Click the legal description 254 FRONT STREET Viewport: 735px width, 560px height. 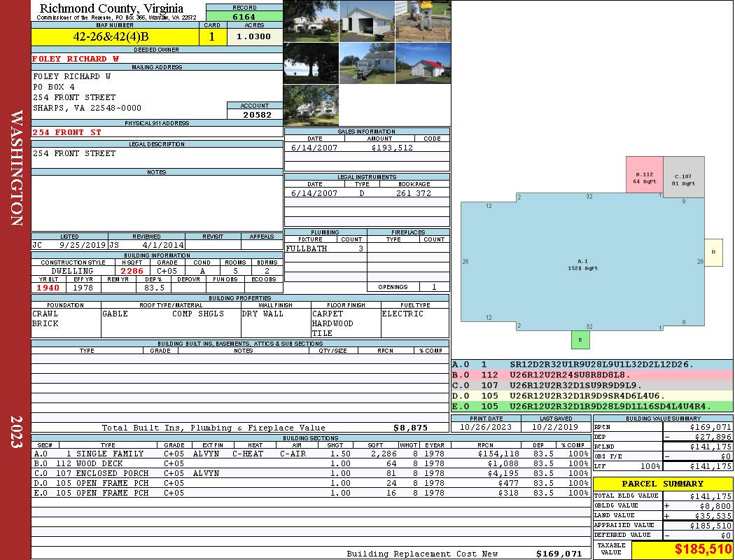[x=74, y=153]
